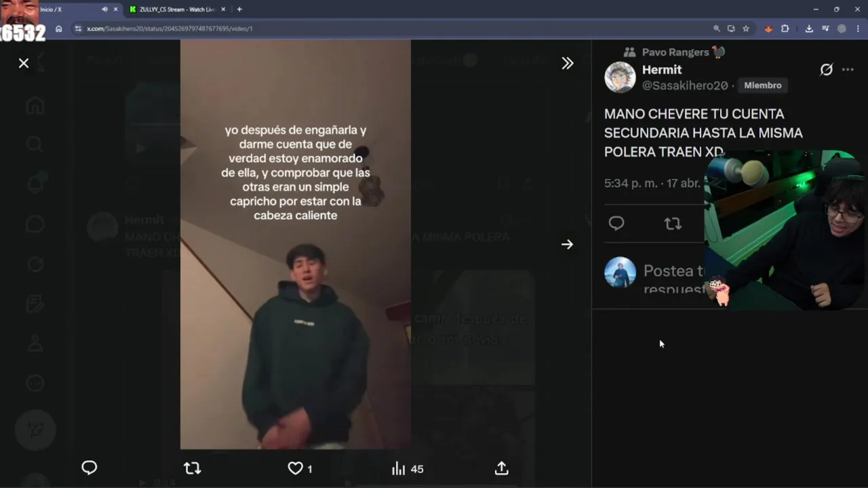Bookmark this page with star
Image resolution: width=868 pixels, height=488 pixels.
click(746, 28)
